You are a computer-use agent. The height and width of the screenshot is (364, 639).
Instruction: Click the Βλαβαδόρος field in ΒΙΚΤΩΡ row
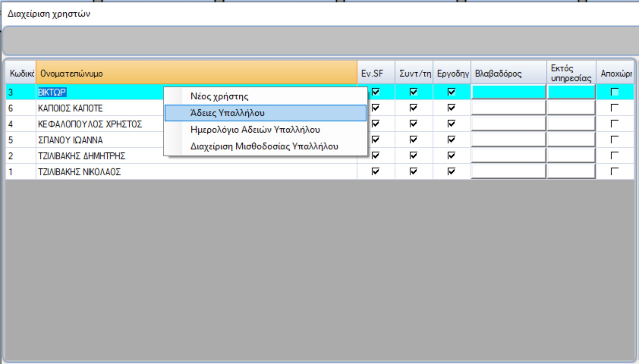508,92
